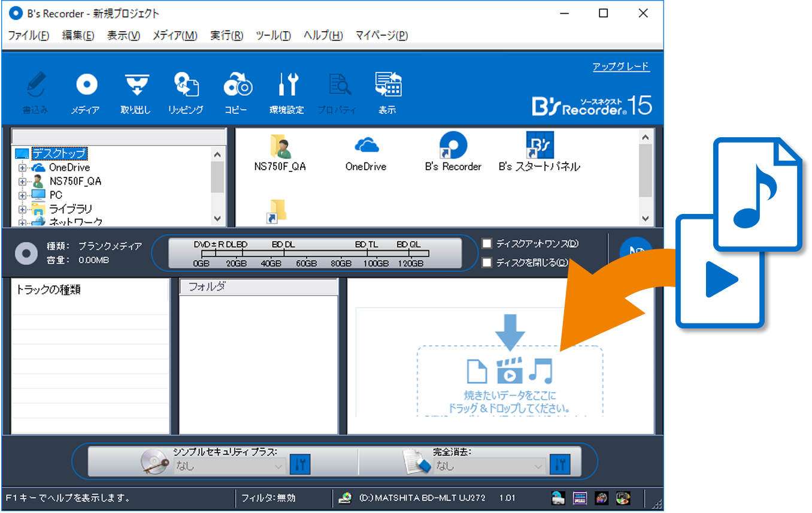812x513 pixels.
Task: Eject disc with 取り出し icon
Action: [x=137, y=85]
